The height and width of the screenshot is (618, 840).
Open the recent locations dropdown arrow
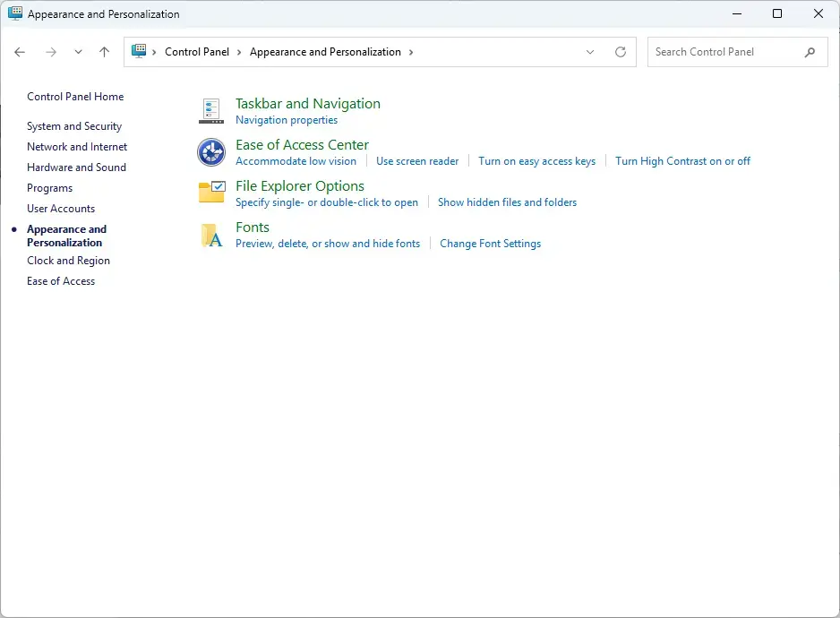pyautogui.click(x=78, y=52)
